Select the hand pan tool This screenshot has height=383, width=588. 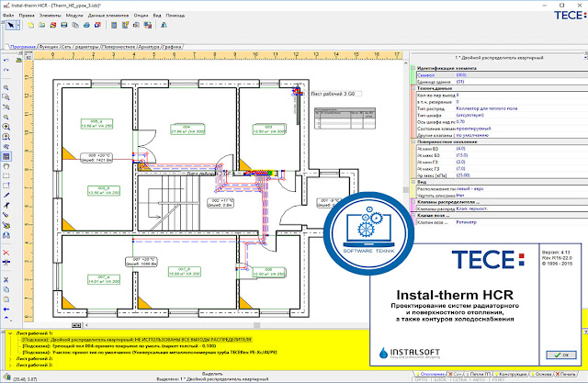(x=6, y=166)
